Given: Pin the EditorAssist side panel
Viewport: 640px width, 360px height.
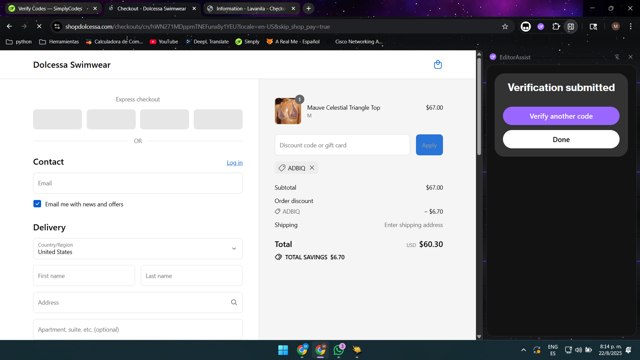Looking at the screenshot, I should click(x=617, y=57).
